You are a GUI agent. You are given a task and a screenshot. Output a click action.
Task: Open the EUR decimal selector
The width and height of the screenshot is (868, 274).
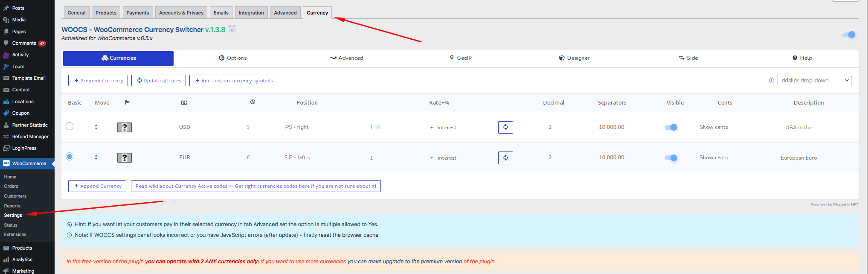tap(550, 157)
